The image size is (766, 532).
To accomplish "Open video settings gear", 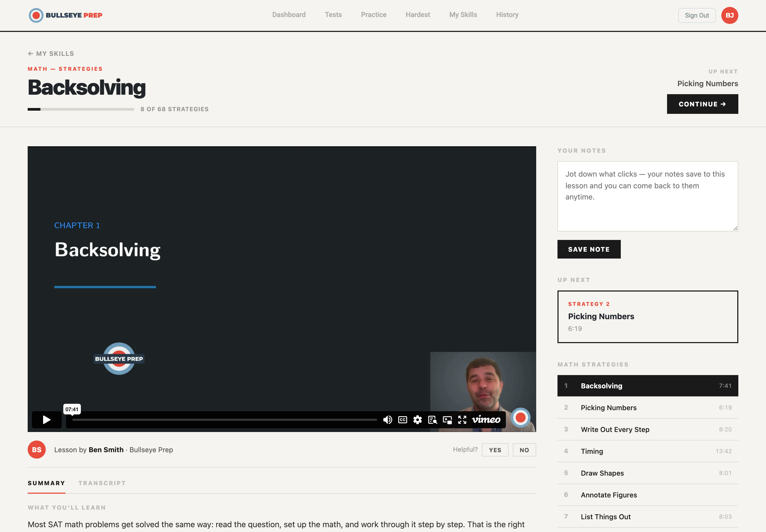I will (x=417, y=420).
